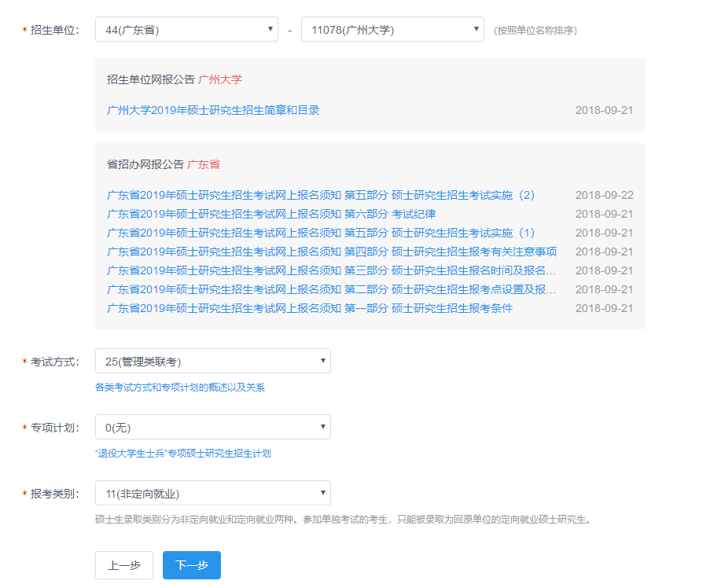Open 第二部分 报考点设置 notice link
This screenshot has height=588, width=710.
(332, 289)
